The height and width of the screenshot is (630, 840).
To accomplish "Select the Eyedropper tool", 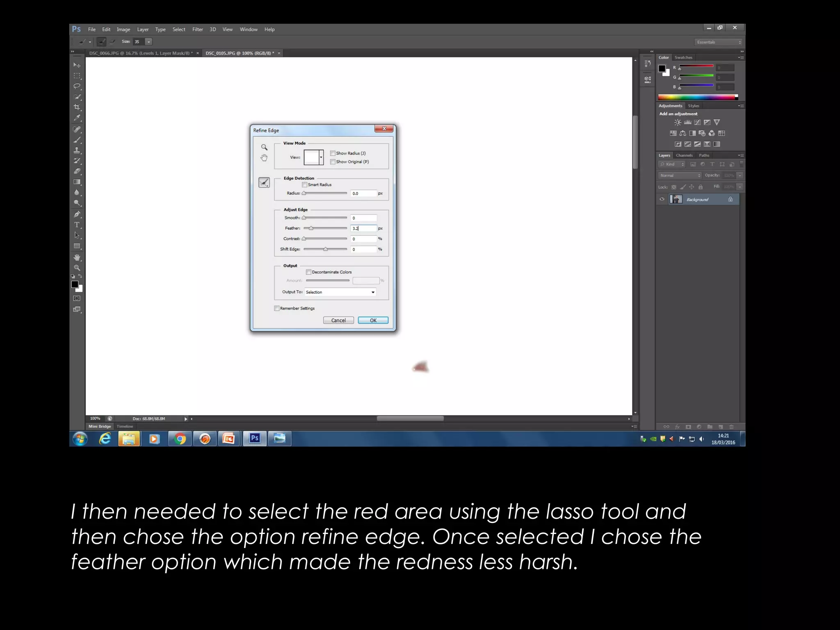I will point(77,118).
